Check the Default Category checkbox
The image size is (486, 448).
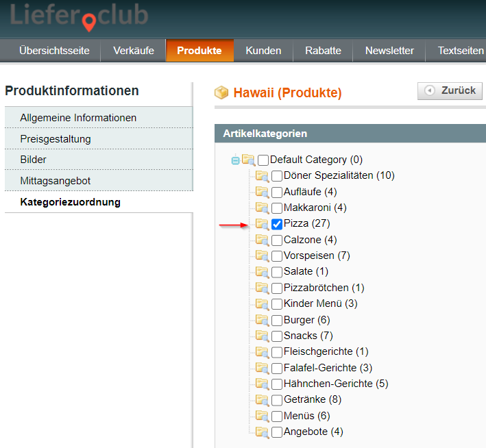point(263,160)
